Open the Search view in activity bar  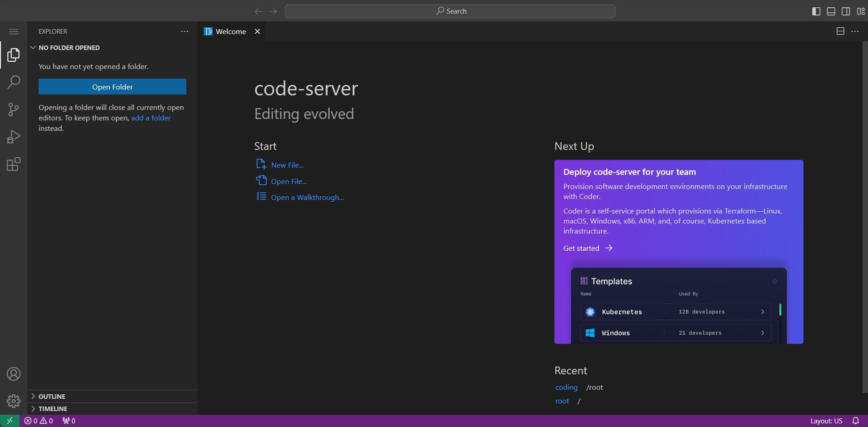tap(14, 82)
